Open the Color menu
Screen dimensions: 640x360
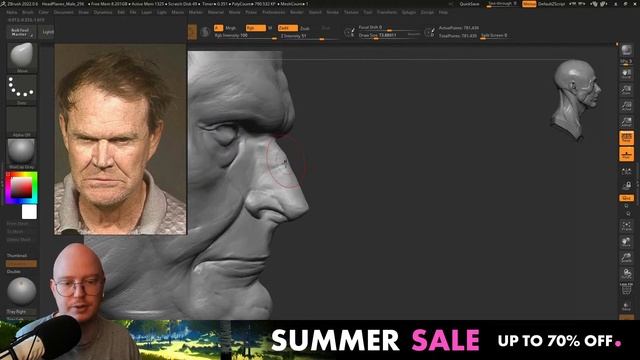(x=43, y=12)
